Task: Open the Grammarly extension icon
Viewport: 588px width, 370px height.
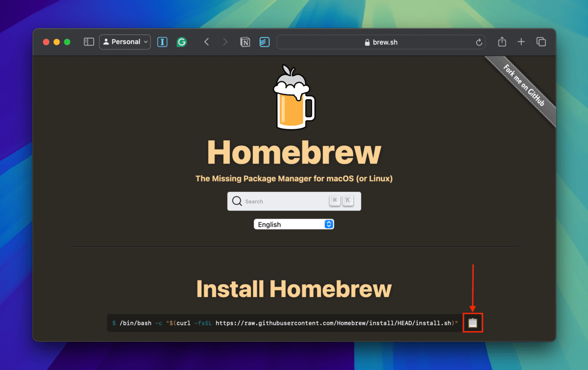Action: (182, 42)
